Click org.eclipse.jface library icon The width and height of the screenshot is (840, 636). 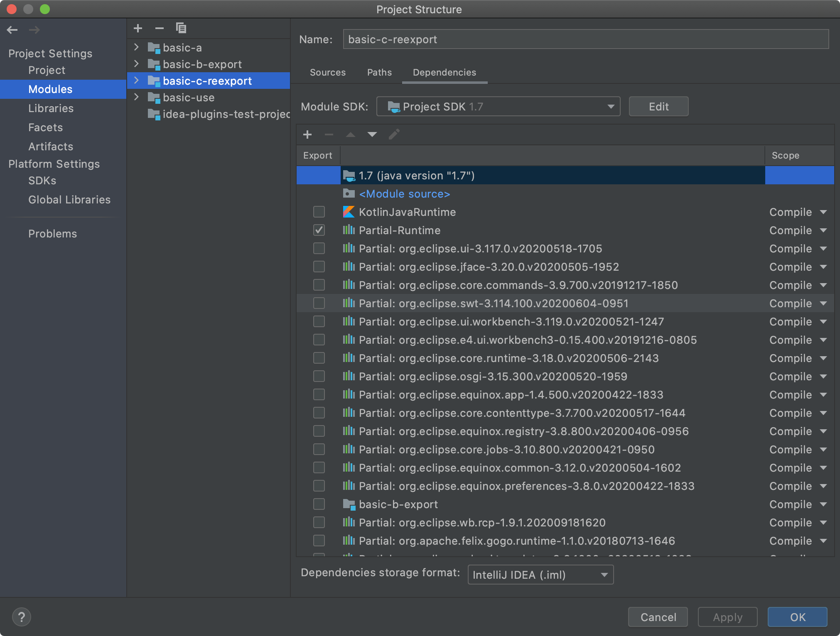349,267
